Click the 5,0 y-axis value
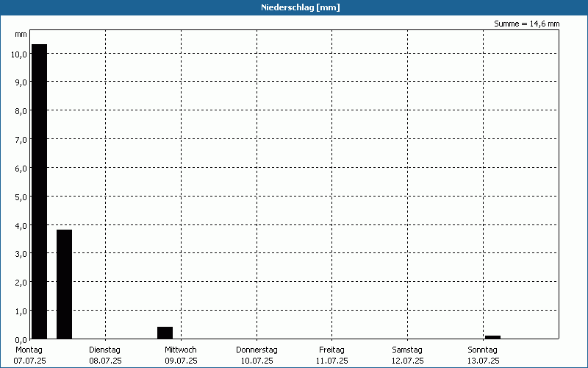 click(x=21, y=197)
